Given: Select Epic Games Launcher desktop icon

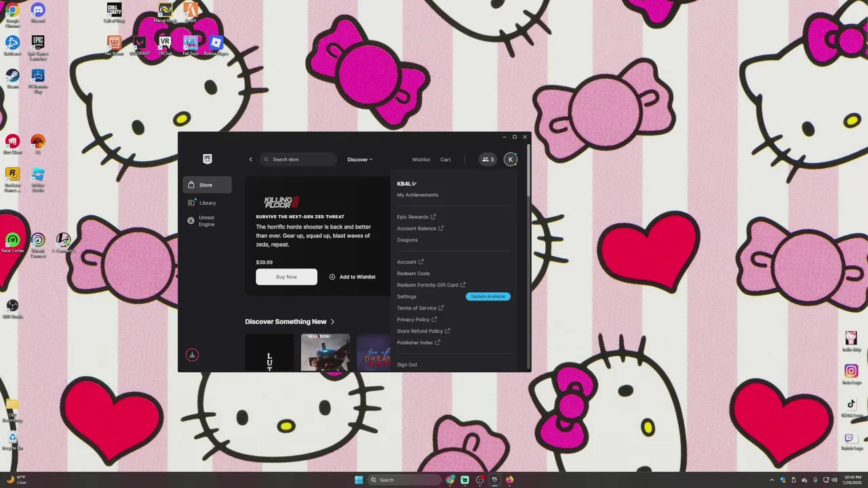Looking at the screenshot, I should 38,48.
